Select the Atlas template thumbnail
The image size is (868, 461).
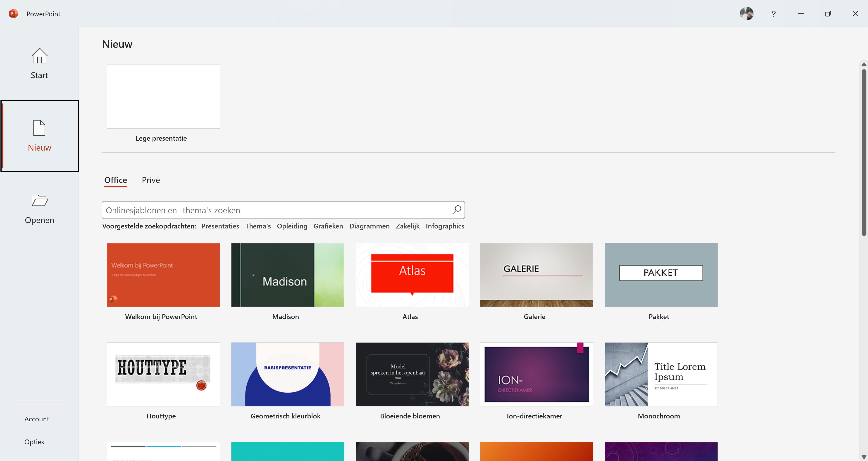(412, 275)
